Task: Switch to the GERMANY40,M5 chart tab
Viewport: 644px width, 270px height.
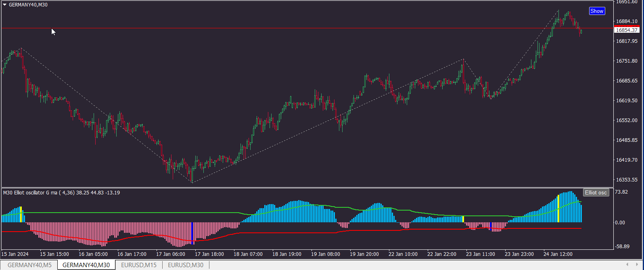Action: click(29, 265)
